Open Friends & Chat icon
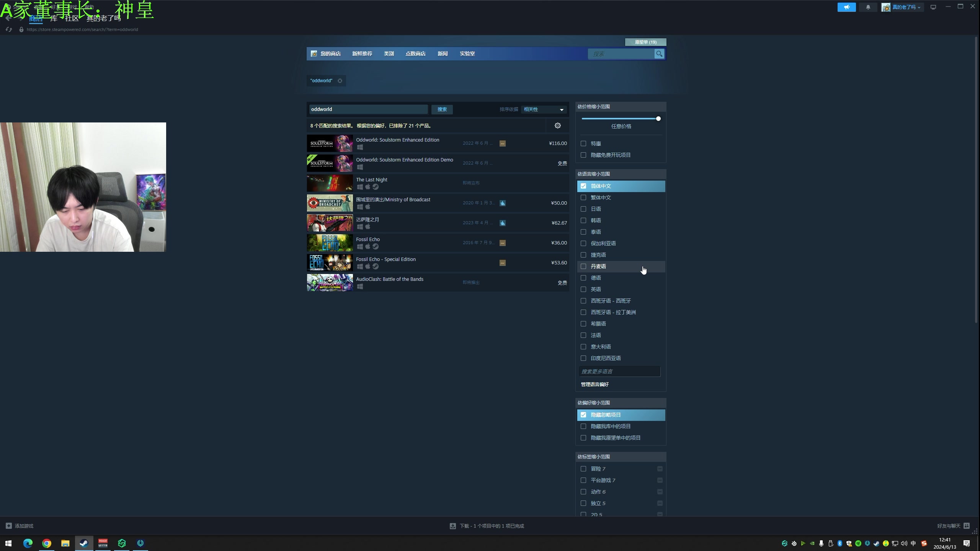 [967, 526]
